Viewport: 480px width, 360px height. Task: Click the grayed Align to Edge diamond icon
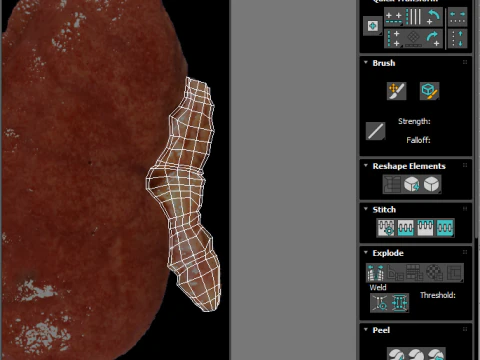pyautogui.click(x=413, y=39)
